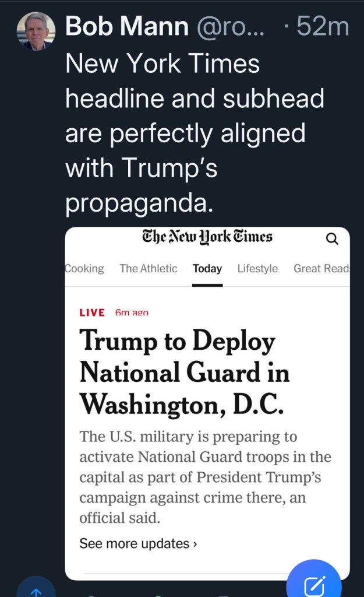Tap the Bob Mann display name

point(127,26)
